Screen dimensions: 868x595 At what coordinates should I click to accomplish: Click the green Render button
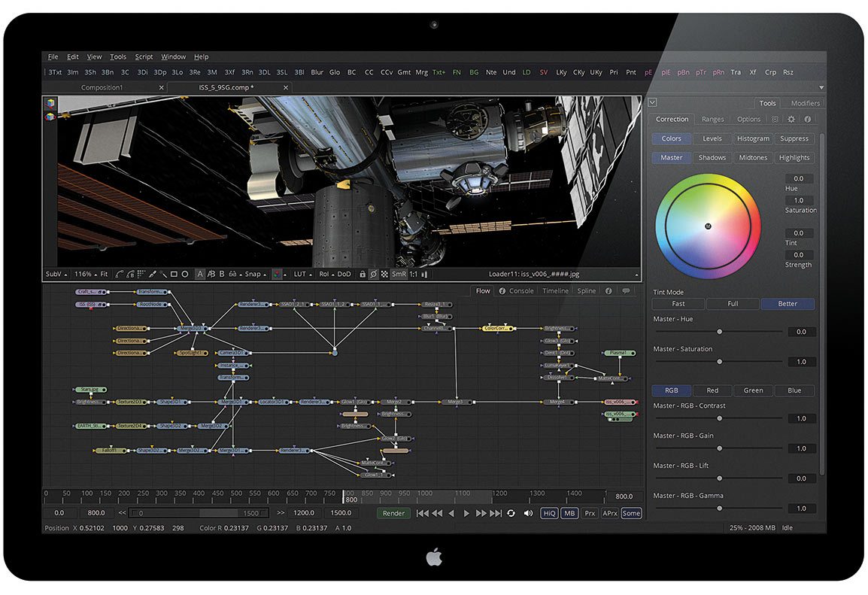click(394, 513)
